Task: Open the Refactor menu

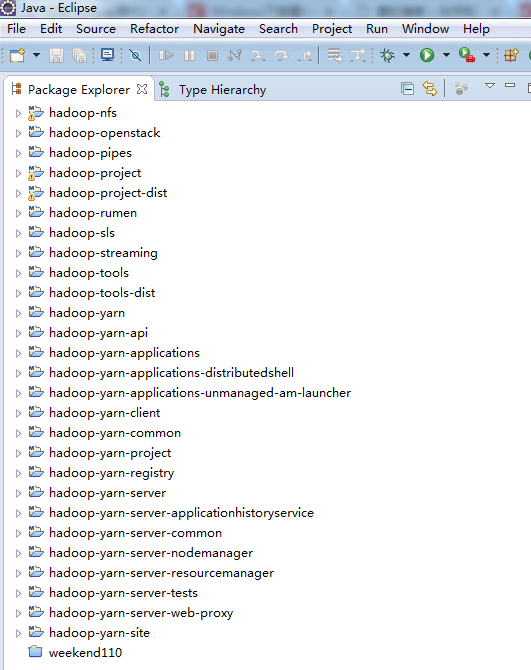Action: click(x=154, y=29)
